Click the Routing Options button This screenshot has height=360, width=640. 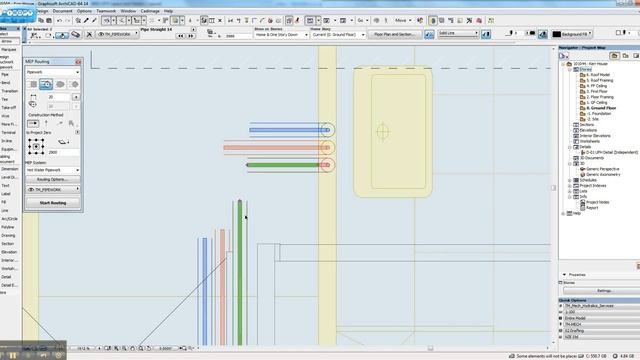coord(53,180)
